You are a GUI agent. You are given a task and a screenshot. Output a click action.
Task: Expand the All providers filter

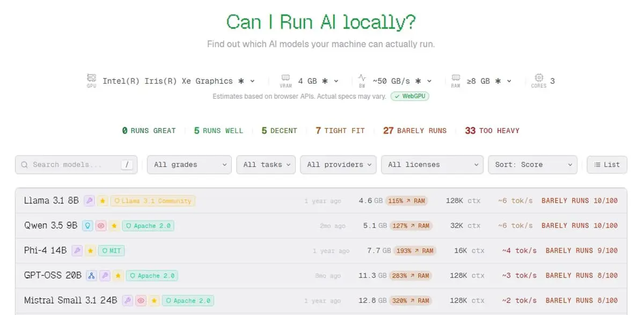point(338,165)
